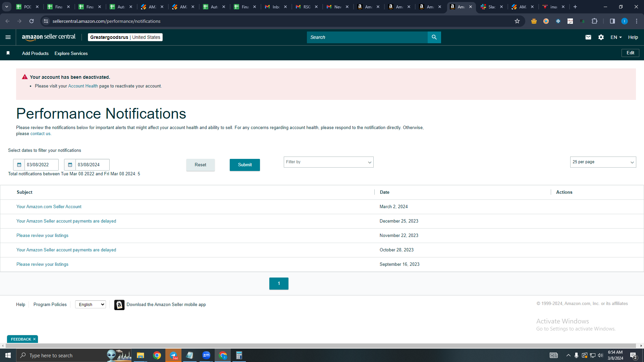Click the Date column header
Image resolution: width=644 pixels, height=362 pixels.
pyautogui.click(x=384, y=192)
